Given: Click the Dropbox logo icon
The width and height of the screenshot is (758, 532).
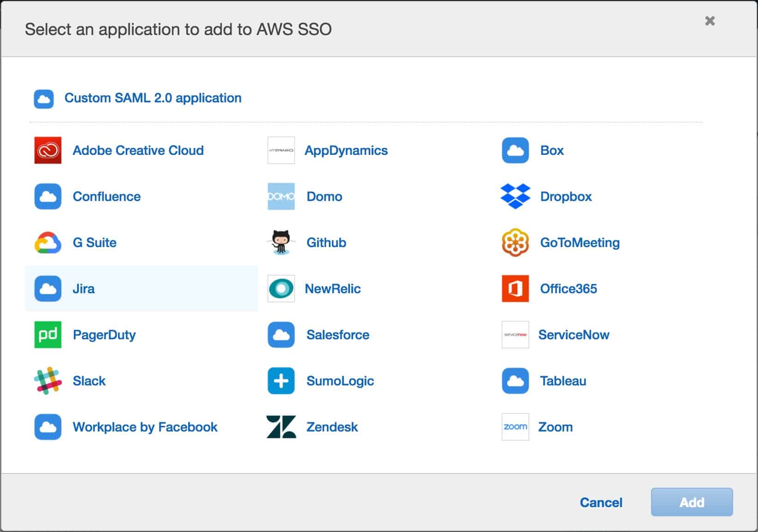Looking at the screenshot, I should 515,196.
